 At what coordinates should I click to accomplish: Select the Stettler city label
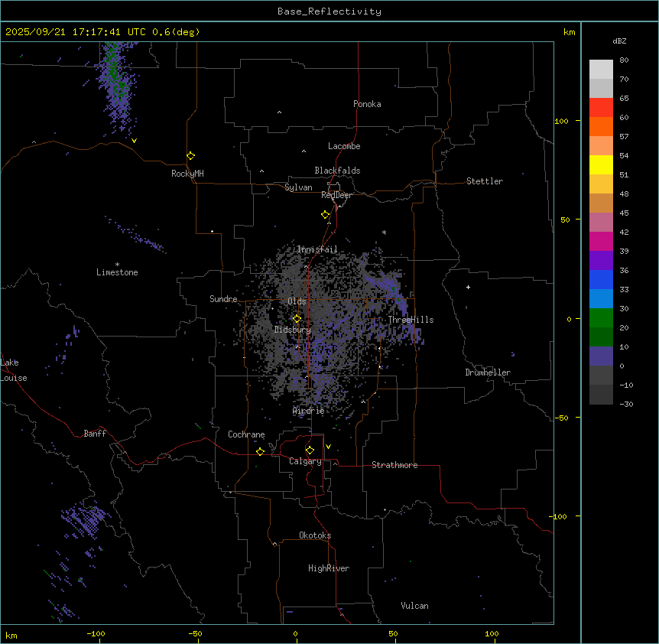(x=485, y=181)
